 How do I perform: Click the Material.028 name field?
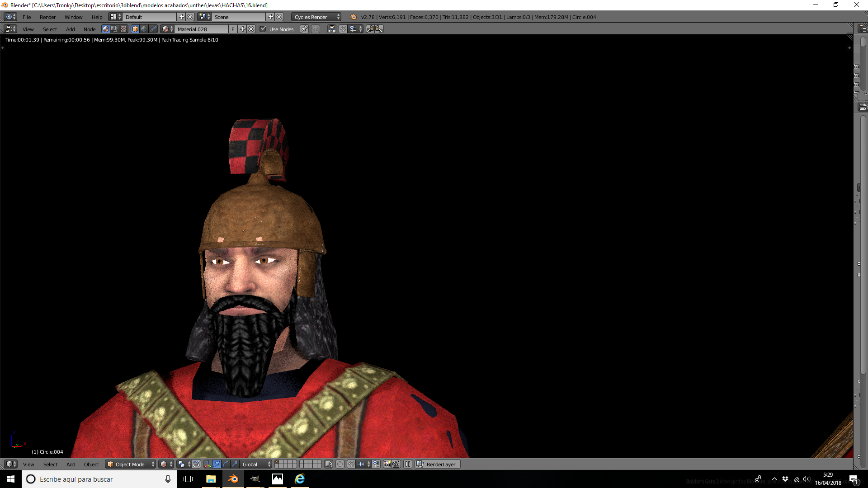202,29
